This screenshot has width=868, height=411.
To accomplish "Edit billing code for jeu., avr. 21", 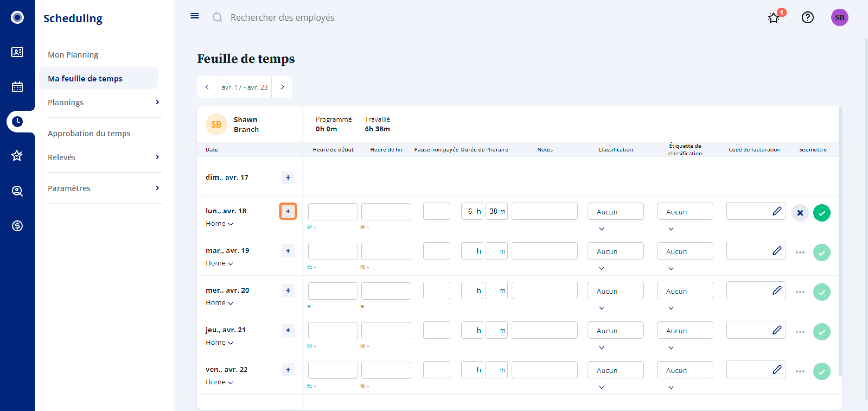I will pos(777,330).
